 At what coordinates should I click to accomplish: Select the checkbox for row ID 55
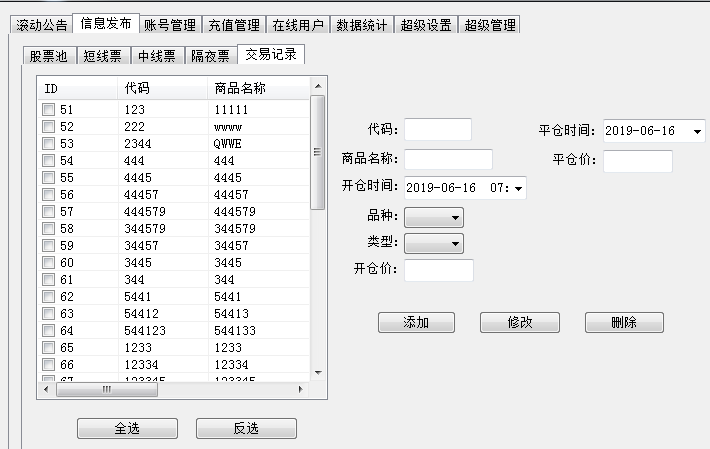click(x=48, y=177)
